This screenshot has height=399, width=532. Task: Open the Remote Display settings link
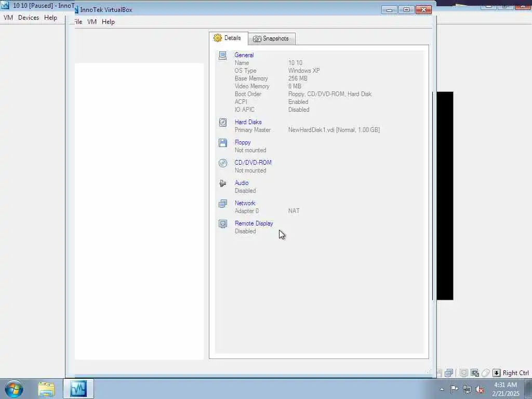(x=254, y=223)
